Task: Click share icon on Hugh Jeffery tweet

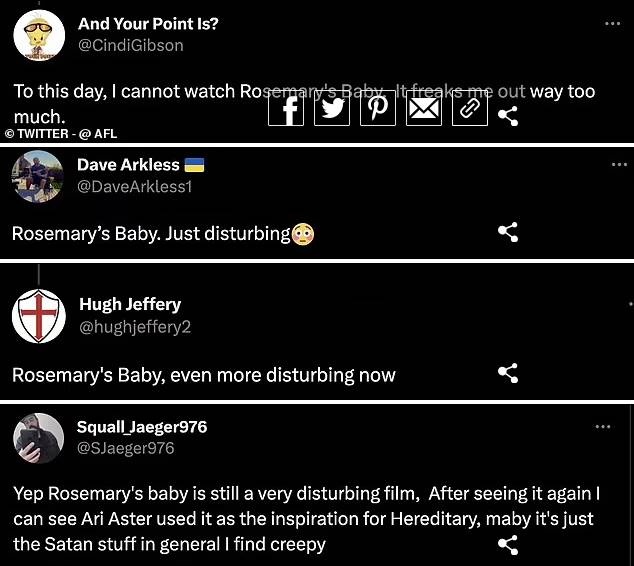Action: tap(508, 373)
